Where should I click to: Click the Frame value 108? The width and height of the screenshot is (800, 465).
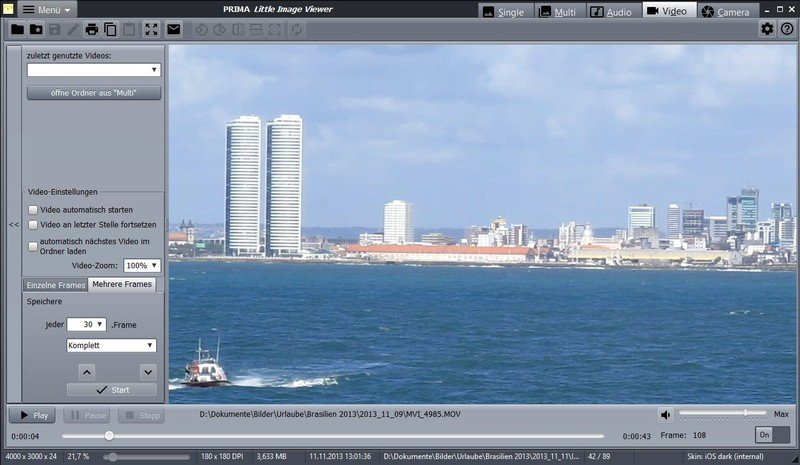coord(699,435)
